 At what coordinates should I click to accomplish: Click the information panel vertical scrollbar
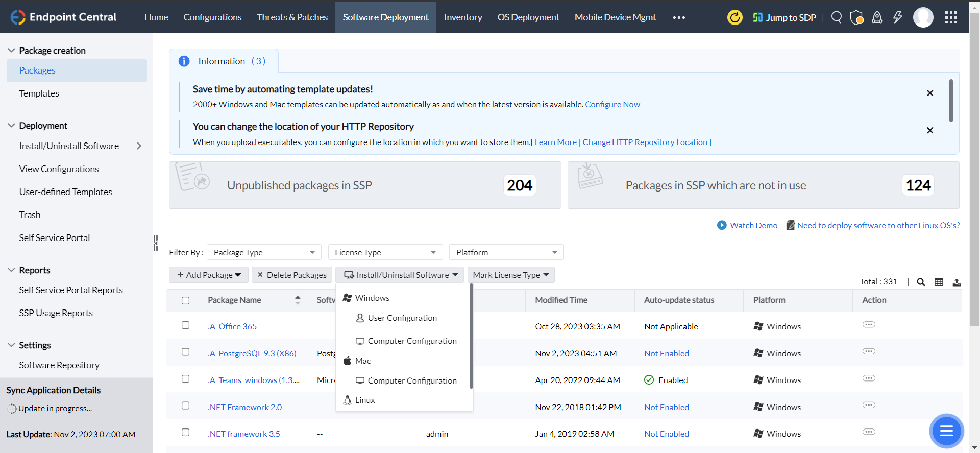pos(951,101)
